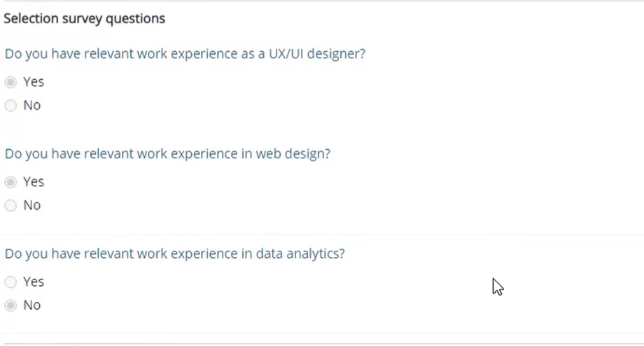Mark No radio circle for data analytics experience

point(10,305)
